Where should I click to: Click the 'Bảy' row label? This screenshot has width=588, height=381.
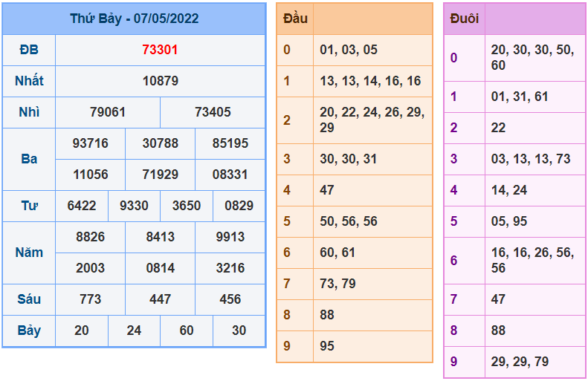[x=29, y=330]
